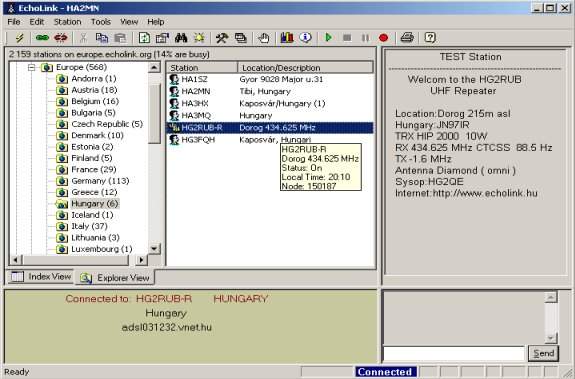Image resolution: width=575 pixels, height=379 pixels.
Task: Select Andorra (1) in the tree
Action: [94, 78]
